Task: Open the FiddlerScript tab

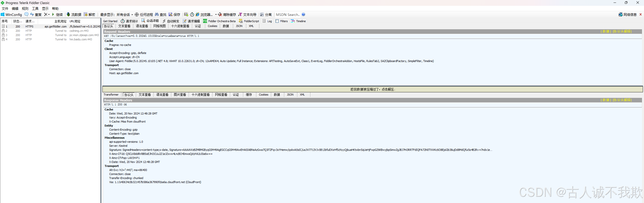Action: pyautogui.click(x=249, y=21)
